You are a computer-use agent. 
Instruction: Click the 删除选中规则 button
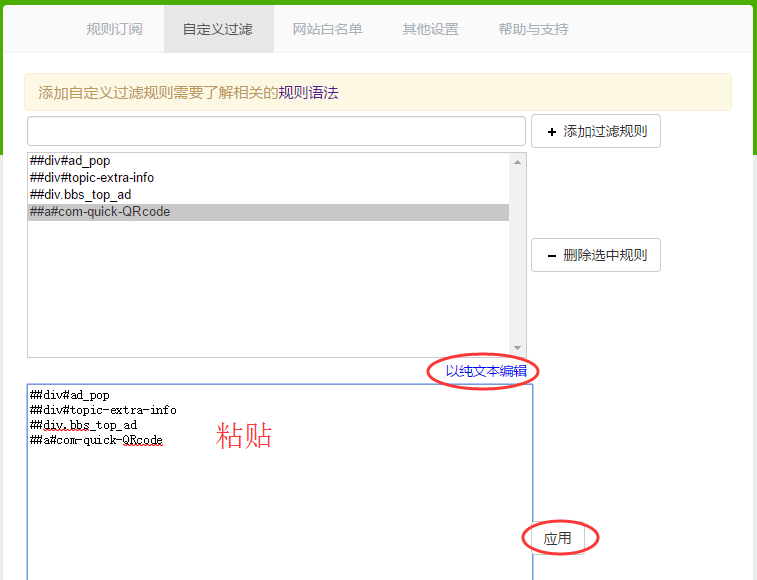596,255
